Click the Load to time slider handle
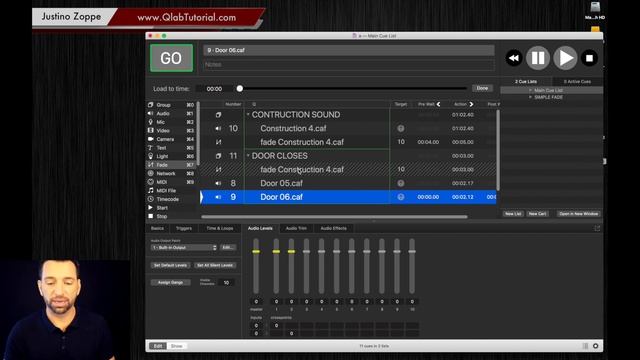640x360 pixels. (240, 89)
